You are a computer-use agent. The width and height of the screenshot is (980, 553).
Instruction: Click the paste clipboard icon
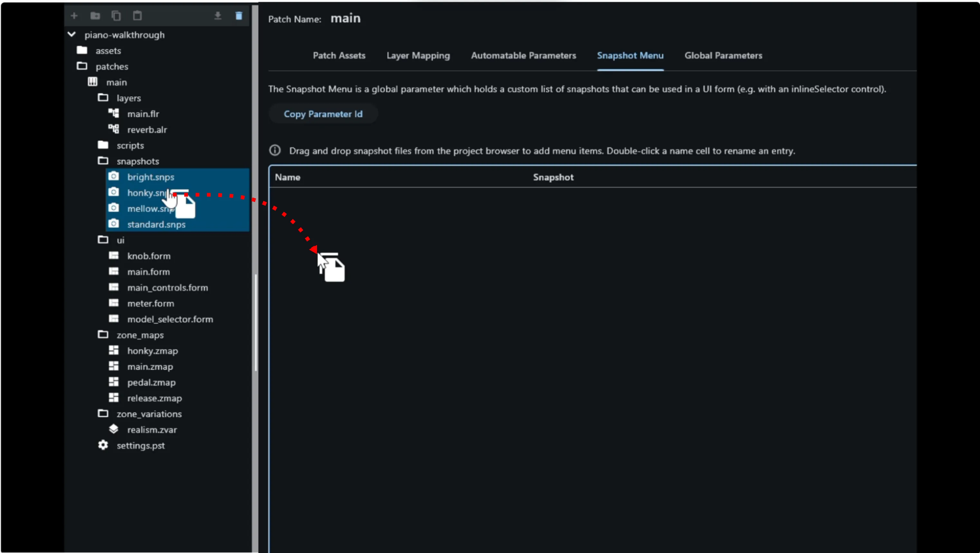[x=137, y=15]
